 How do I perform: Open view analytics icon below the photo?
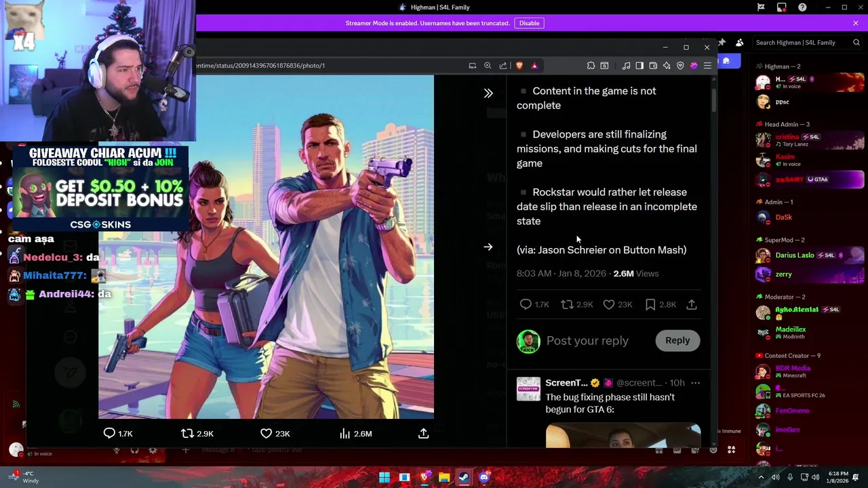(x=344, y=434)
